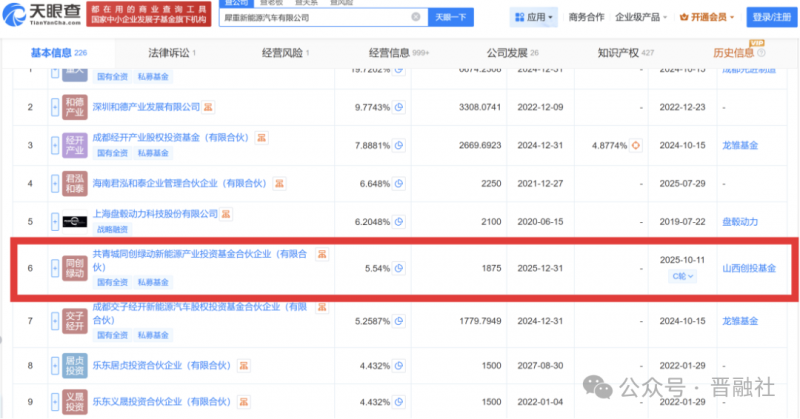Image resolution: width=800 pixels, height=419 pixels.
Task: Click the 交子经开 company logo thumbnail
Action: point(74,321)
